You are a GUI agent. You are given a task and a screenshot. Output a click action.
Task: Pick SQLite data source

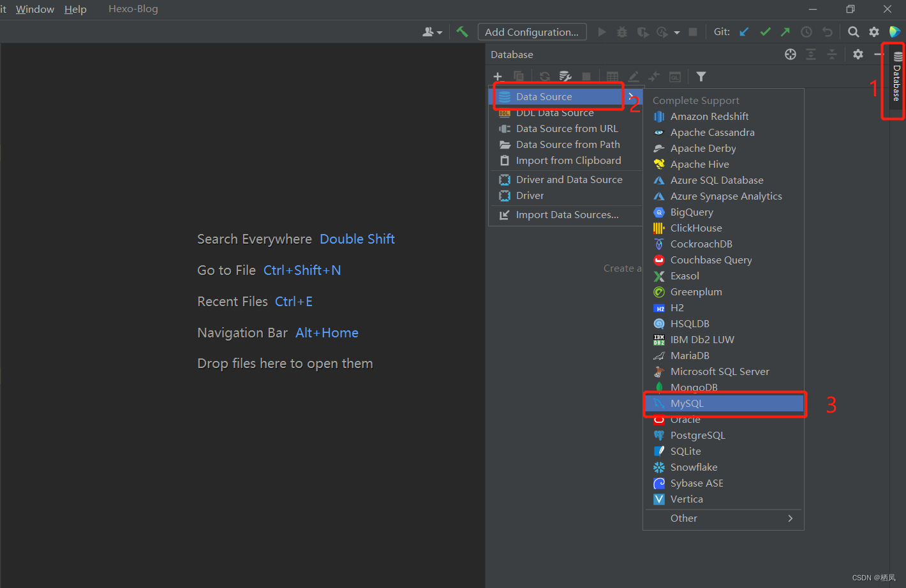[724, 451]
